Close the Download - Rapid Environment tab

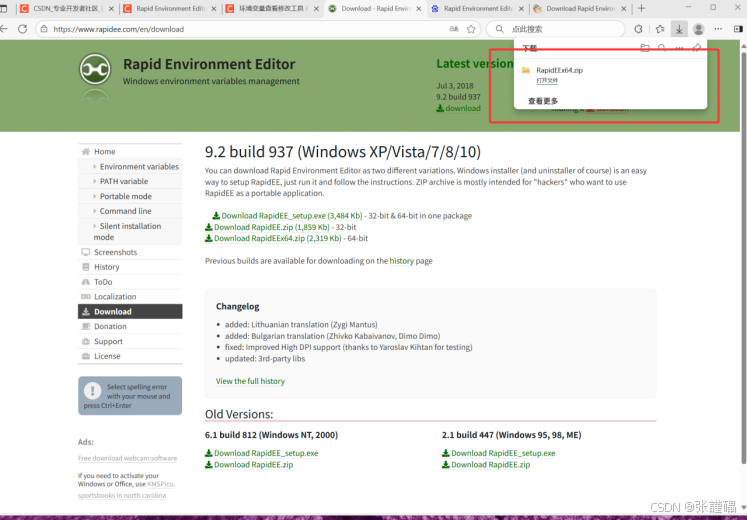point(419,9)
